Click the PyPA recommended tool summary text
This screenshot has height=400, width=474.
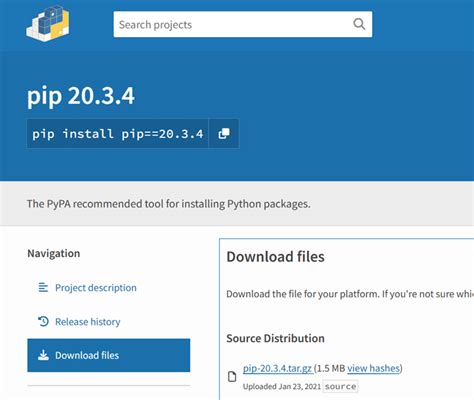[x=169, y=204]
